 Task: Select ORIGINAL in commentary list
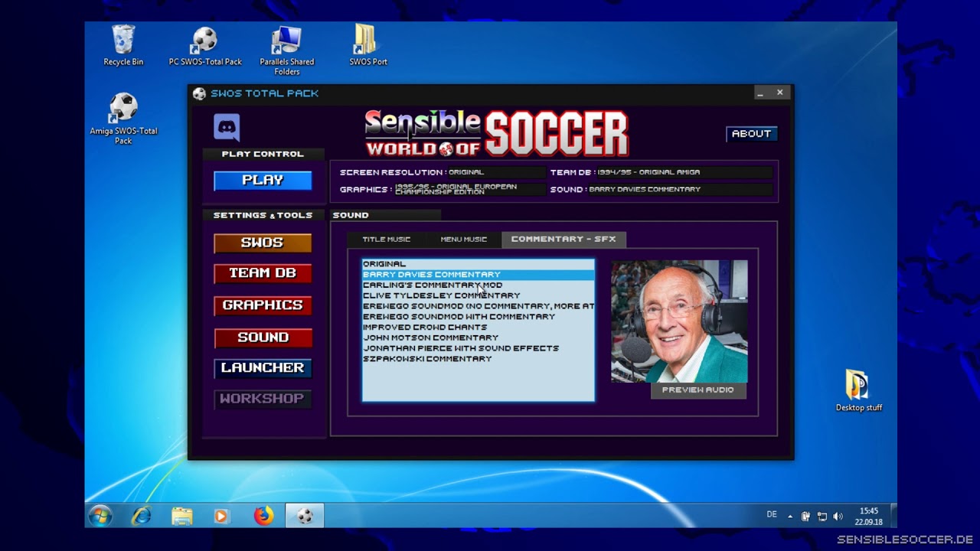[x=478, y=264]
